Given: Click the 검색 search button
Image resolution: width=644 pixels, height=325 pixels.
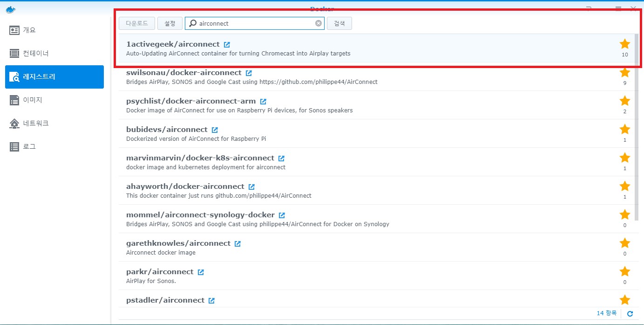Looking at the screenshot, I should [x=339, y=23].
